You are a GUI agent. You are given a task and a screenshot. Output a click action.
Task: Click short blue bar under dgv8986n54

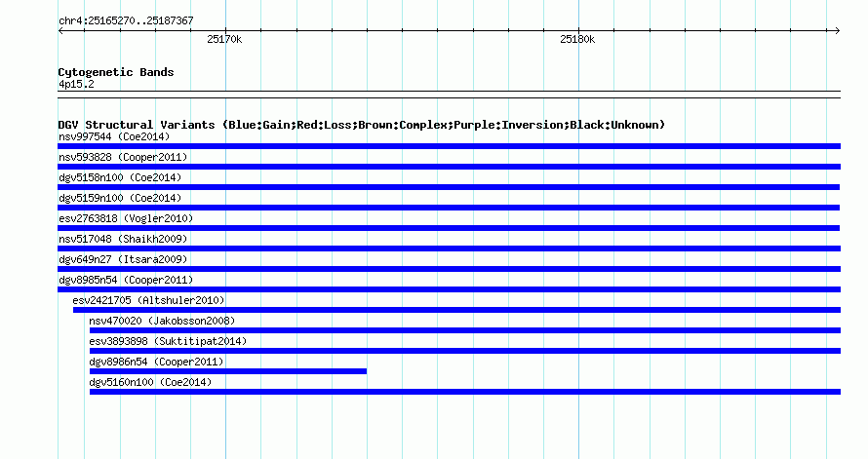tap(228, 371)
